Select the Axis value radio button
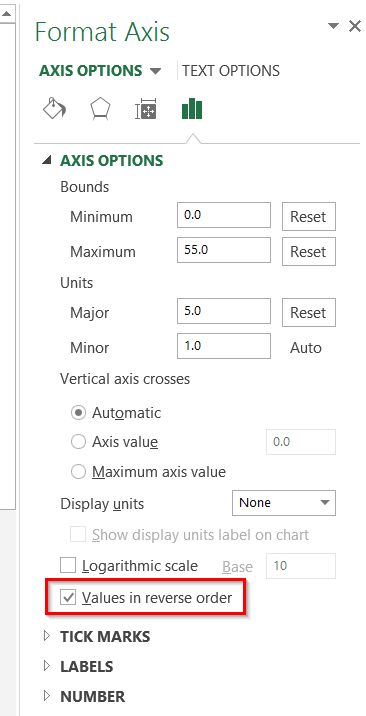 click(78, 442)
